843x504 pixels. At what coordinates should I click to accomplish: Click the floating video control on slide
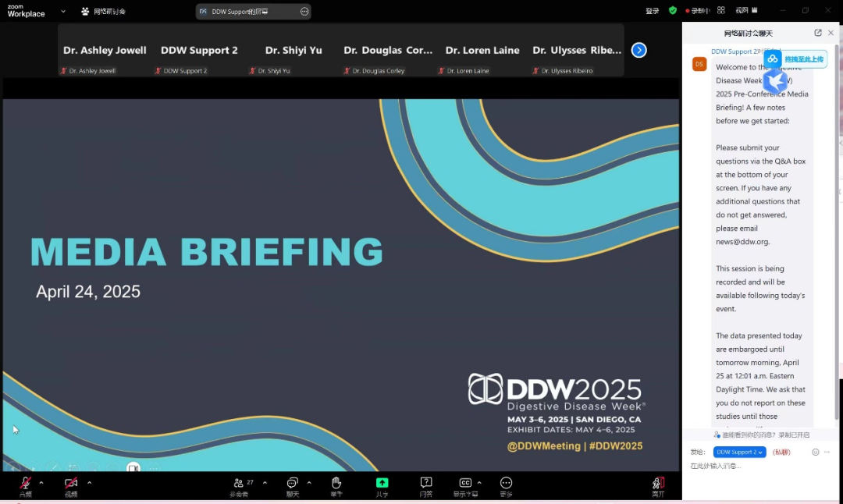click(x=133, y=467)
